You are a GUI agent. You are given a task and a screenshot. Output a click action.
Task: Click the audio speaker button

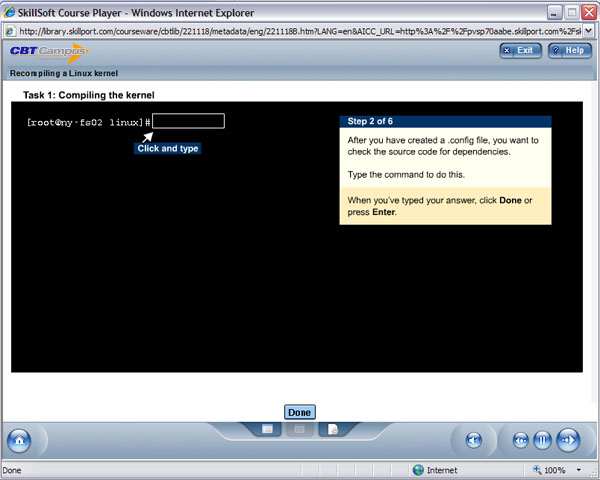coord(474,440)
